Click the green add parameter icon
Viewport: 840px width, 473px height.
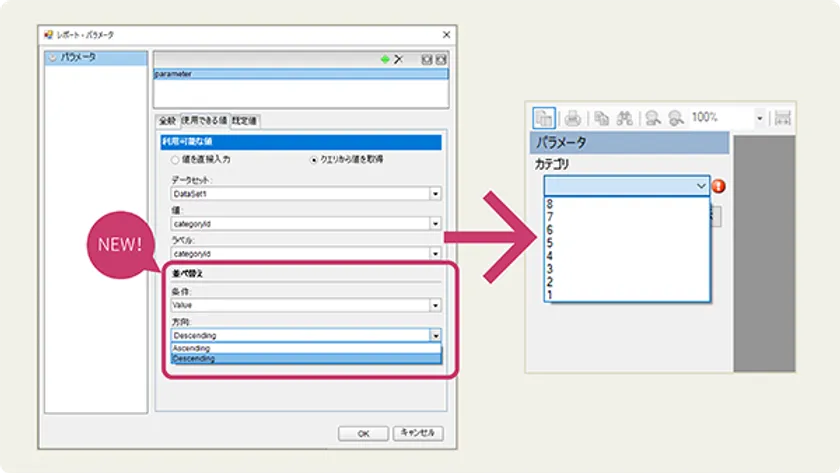pos(385,60)
